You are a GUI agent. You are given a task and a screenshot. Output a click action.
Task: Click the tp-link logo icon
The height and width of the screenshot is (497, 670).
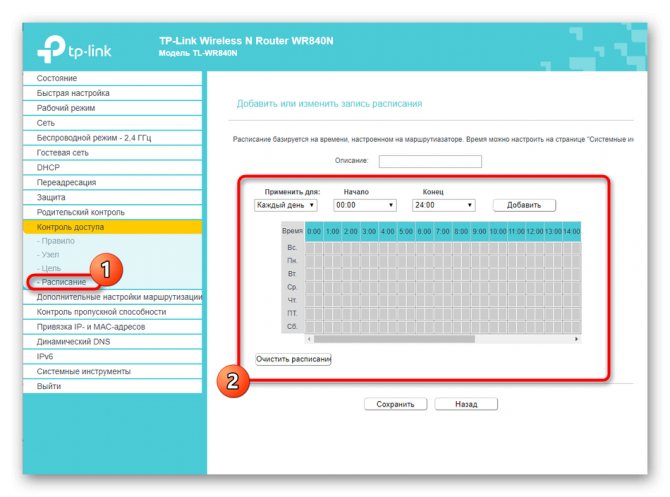pos(51,49)
